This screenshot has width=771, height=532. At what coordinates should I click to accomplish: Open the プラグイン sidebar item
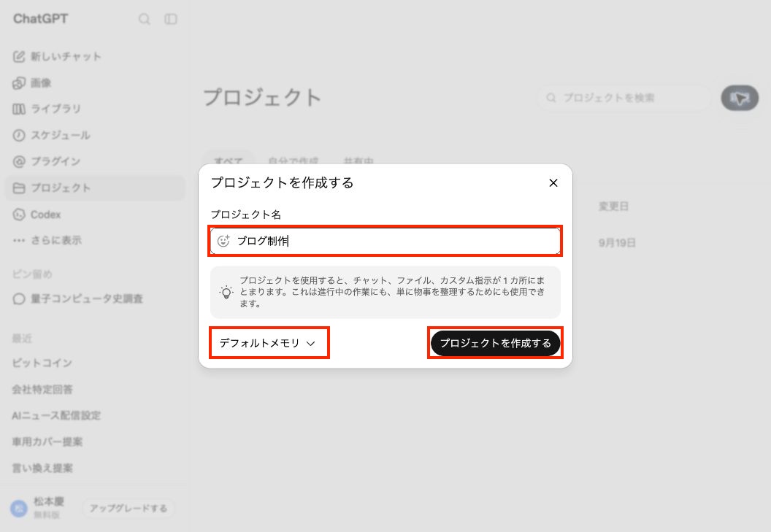coord(93,161)
